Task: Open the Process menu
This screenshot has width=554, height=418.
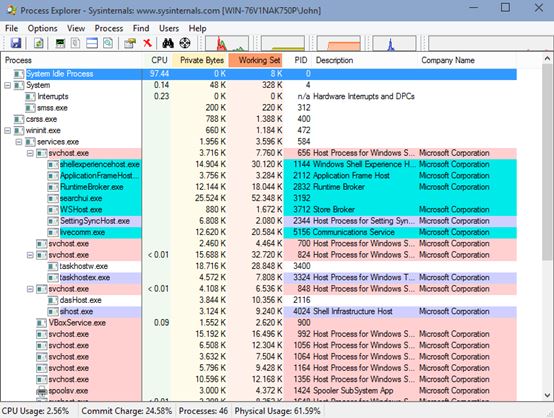Action: point(109,28)
